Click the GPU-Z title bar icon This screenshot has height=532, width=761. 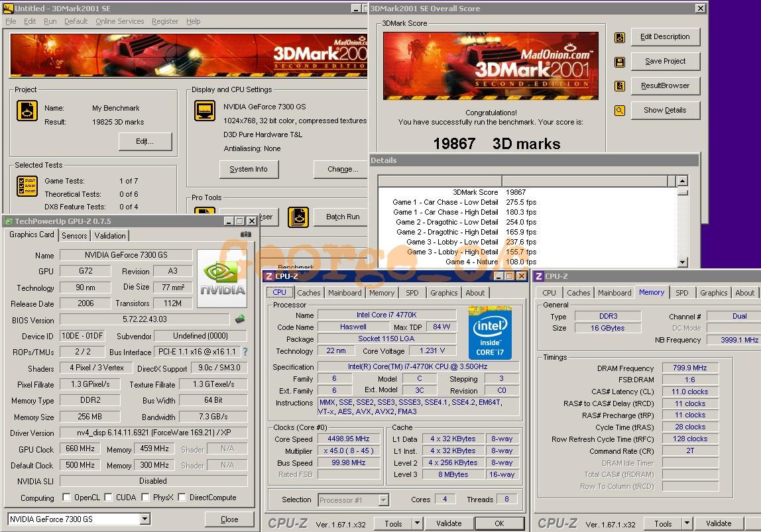(x=8, y=221)
